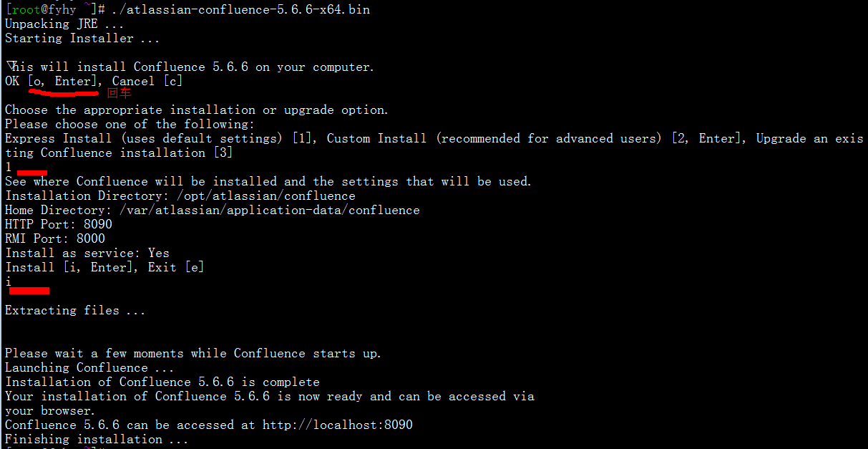This screenshot has width=868, height=449.
Task: Click the "HTTP Port: 8090" line
Action: pyautogui.click(x=59, y=224)
